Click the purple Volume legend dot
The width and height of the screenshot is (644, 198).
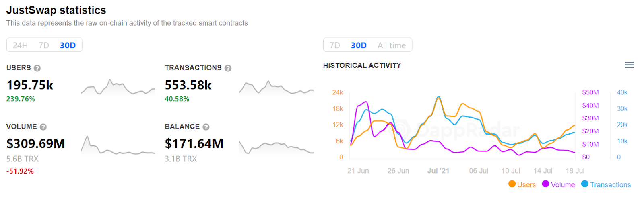click(x=545, y=184)
